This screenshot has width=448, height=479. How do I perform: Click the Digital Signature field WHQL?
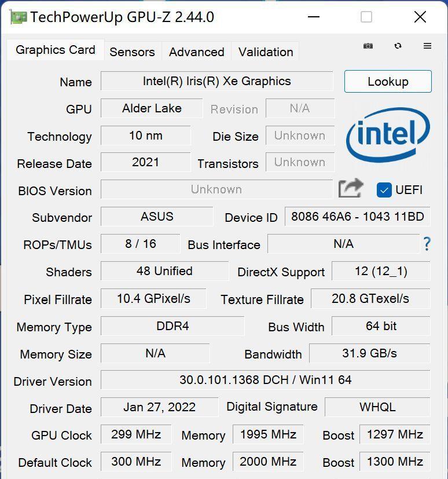(377, 407)
